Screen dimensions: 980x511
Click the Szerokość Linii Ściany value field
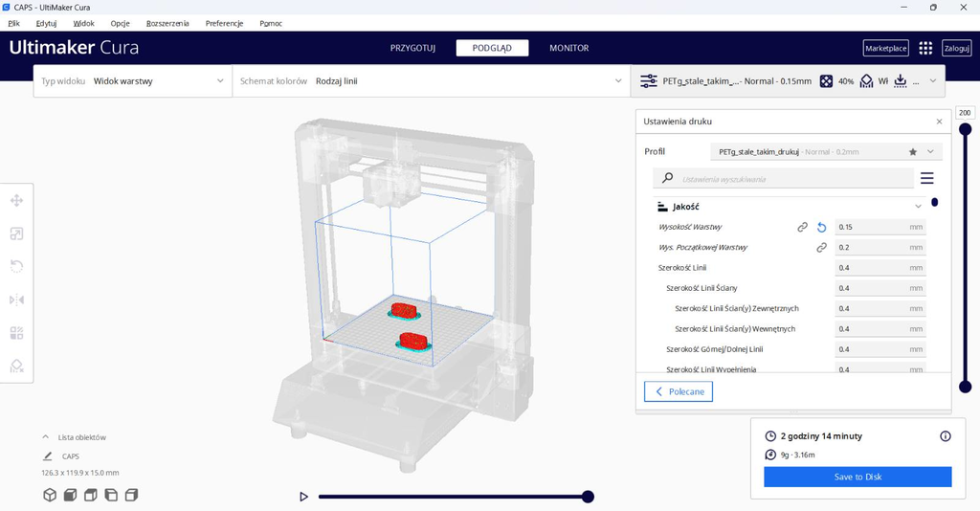(x=880, y=288)
